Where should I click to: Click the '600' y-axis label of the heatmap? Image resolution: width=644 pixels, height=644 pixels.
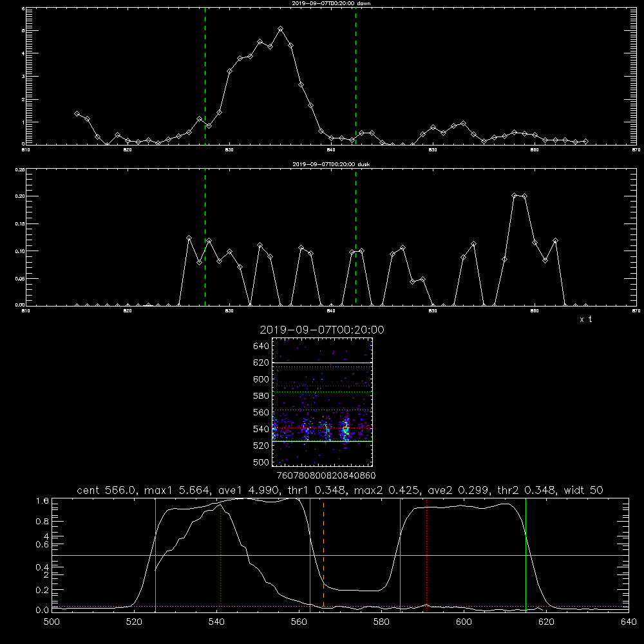(x=261, y=379)
